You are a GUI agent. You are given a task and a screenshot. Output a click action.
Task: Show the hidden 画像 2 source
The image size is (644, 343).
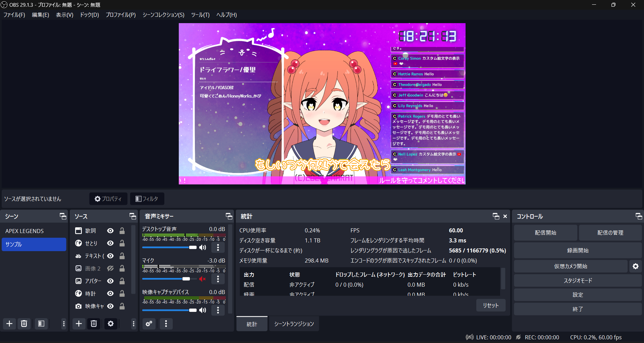pyautogui.click(x=110, y=268)
